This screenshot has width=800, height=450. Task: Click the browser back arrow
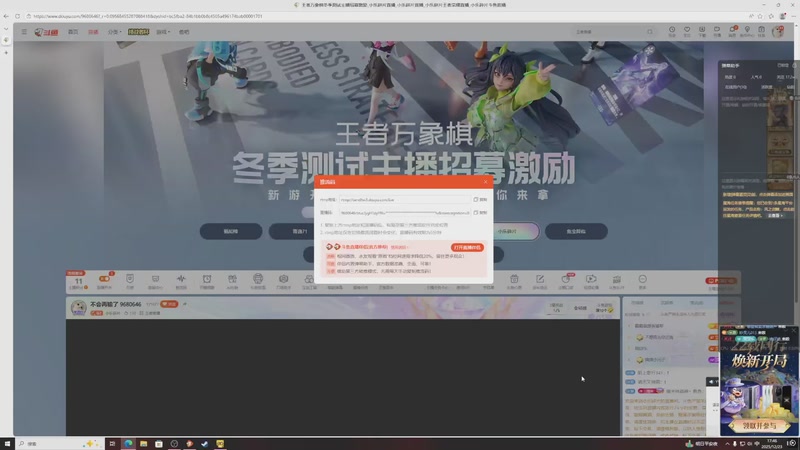pyautogui.click(x=6, y=16)
